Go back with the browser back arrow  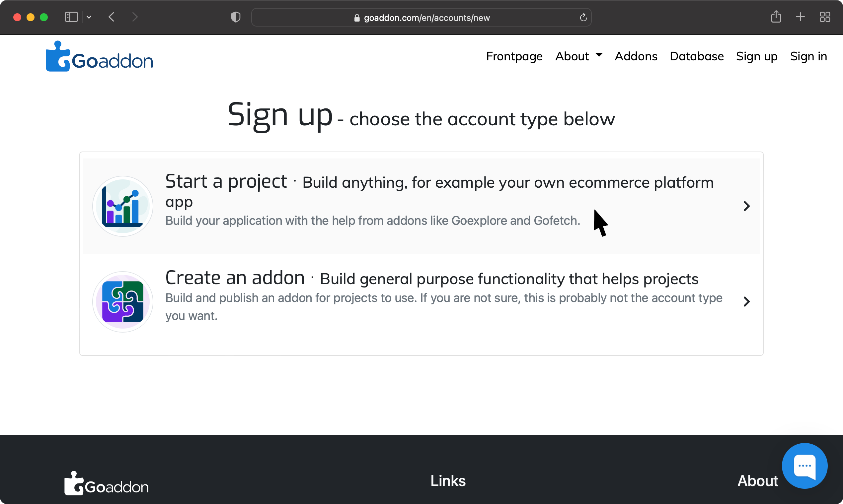111,17
